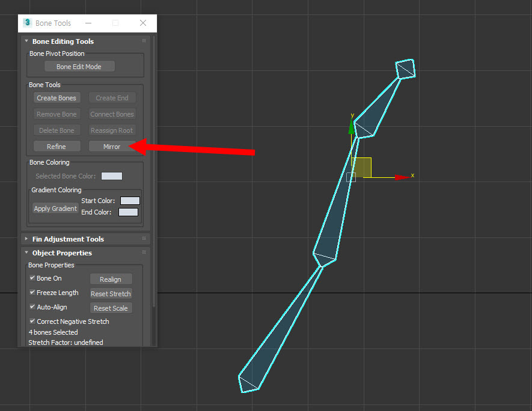
Task: Toggle the Auto-Align checkbox
Action: tap(32, 306)
